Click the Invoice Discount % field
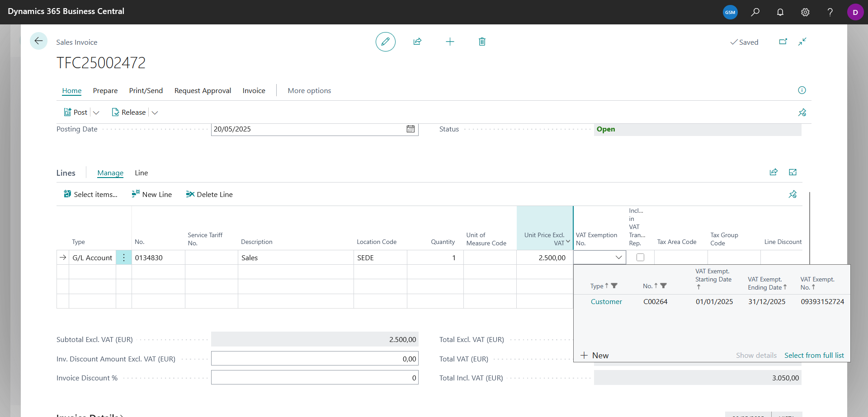868x417 pixels. click(315, 378)
